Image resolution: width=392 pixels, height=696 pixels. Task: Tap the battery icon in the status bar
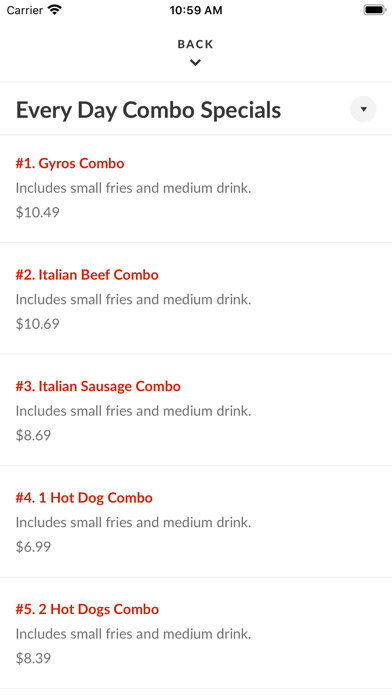pyautogui.click(x=375, y=10)
